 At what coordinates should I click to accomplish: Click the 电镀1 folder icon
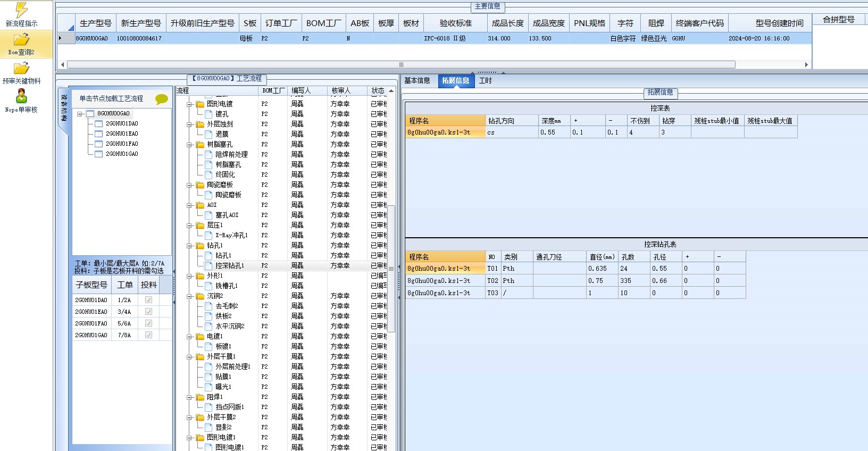200,337
